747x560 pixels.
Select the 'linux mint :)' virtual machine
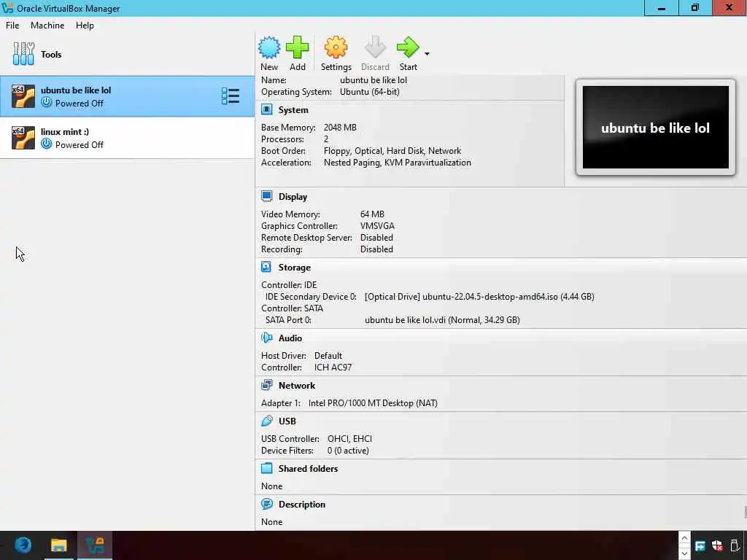pyautogui.click(x=127, y=138)
